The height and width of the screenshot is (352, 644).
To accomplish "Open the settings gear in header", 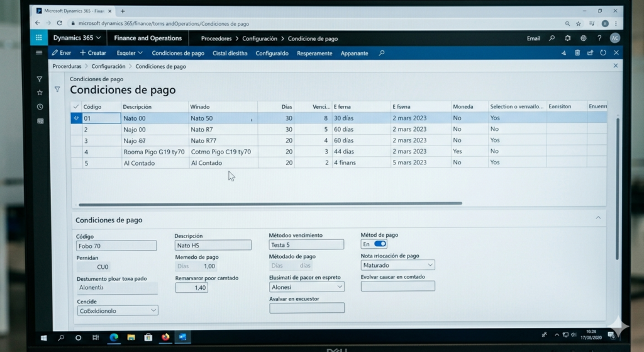I will coord(583,38).
